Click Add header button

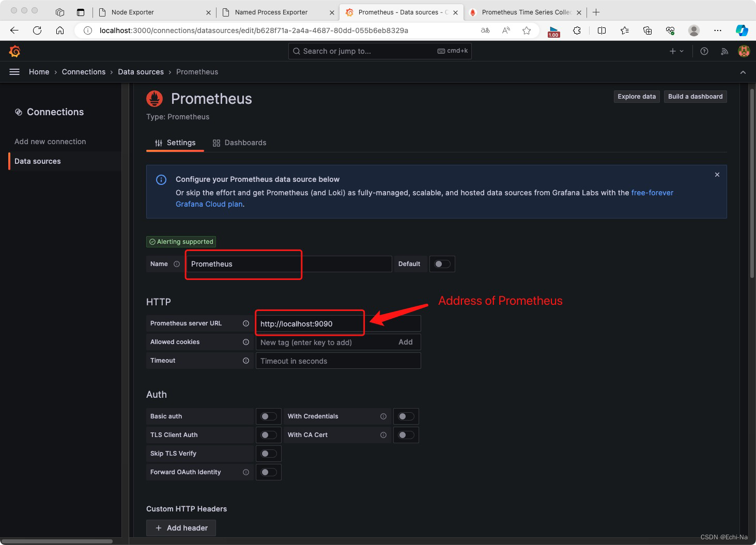[x=181, y=528]
